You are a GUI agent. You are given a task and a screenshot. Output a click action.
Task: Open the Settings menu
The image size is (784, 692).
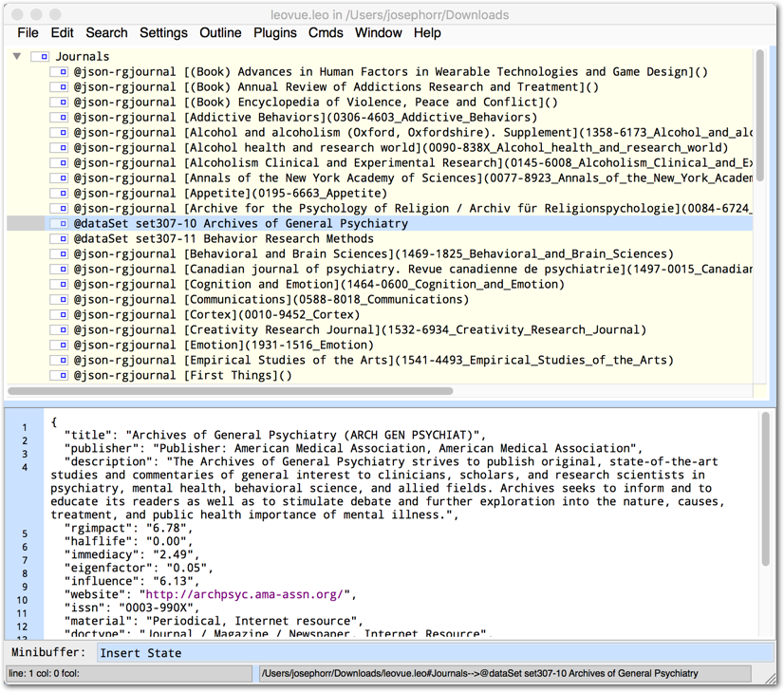tap(163, 33)
